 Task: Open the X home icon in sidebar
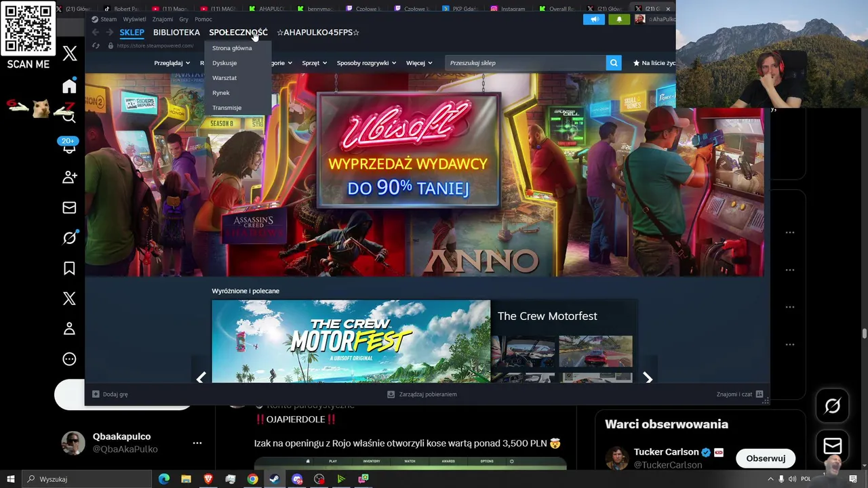[69, 86]
